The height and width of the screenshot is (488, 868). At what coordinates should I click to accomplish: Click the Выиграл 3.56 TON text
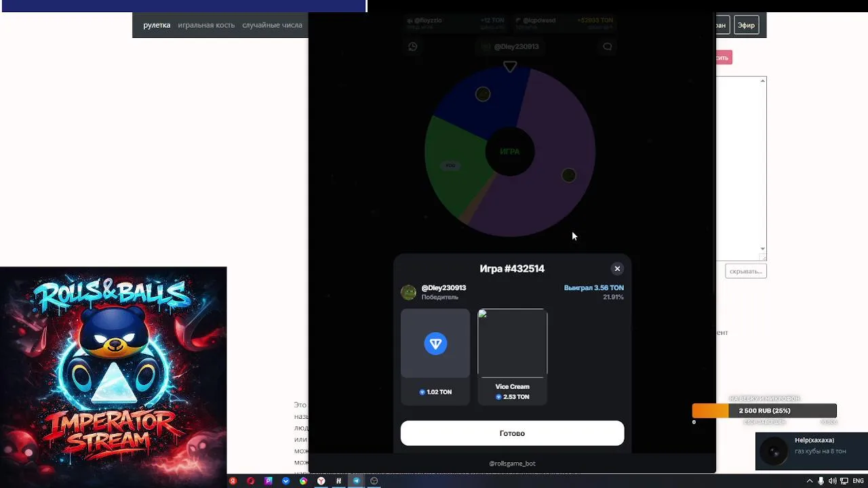pyautogui.click(x=593, y=288)
